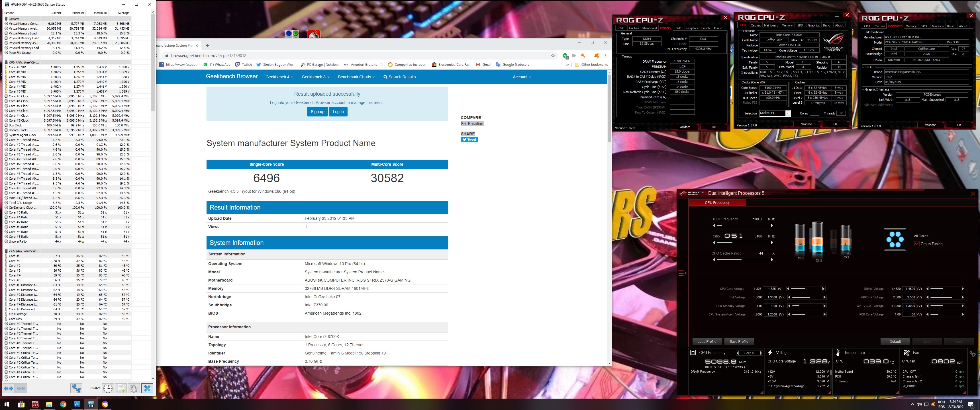Open Geekbench 4 dropdown menu
The height and width of the screenshot is (410, 980).
(279, 77)
